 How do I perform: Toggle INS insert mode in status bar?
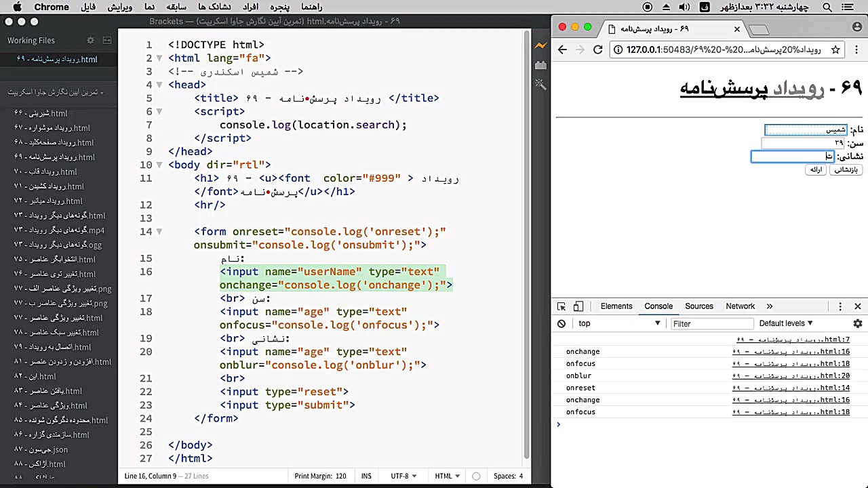pyautogui.click(x=366, y=476)
